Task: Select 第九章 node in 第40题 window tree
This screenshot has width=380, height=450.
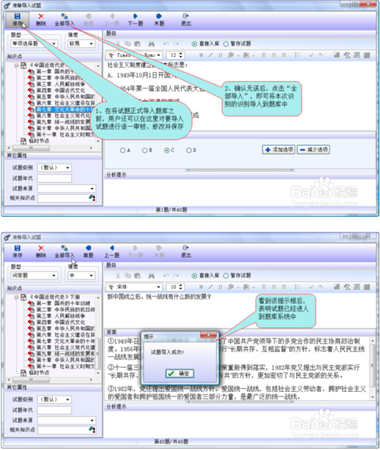Action: pyautogui.click(x=66, y=354)
